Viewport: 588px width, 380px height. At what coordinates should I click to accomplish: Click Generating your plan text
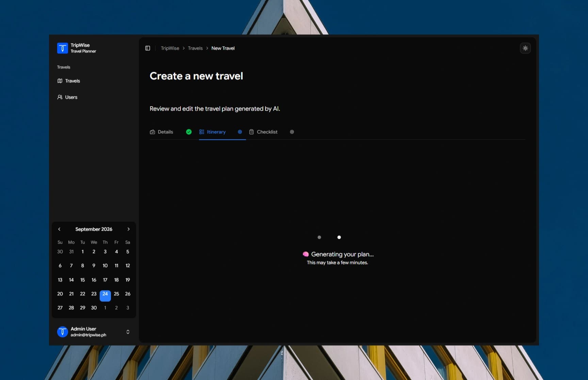pos(342,254)
